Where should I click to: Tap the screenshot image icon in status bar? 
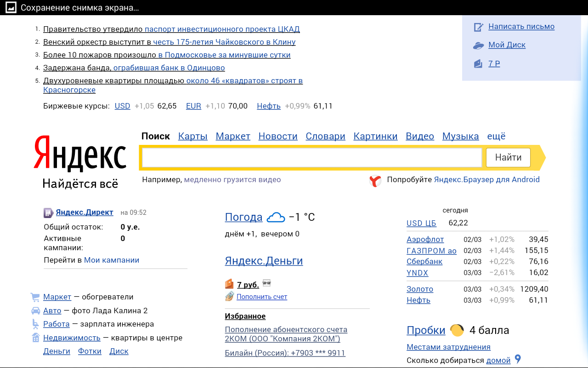pos(11,8)
